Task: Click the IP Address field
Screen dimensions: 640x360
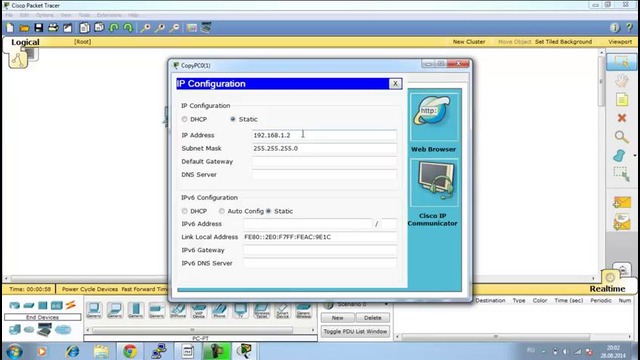Action: tap(324, 135)
